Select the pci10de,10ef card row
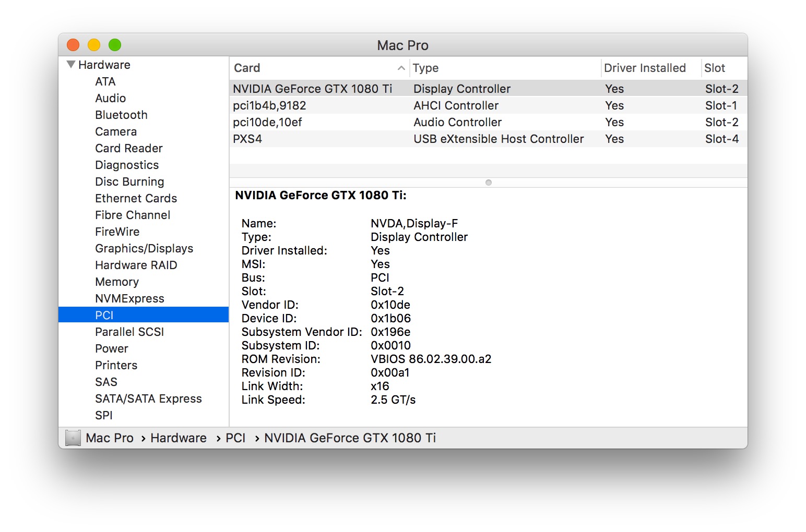Screen dimensions: 806x532 tap(488, 122)
